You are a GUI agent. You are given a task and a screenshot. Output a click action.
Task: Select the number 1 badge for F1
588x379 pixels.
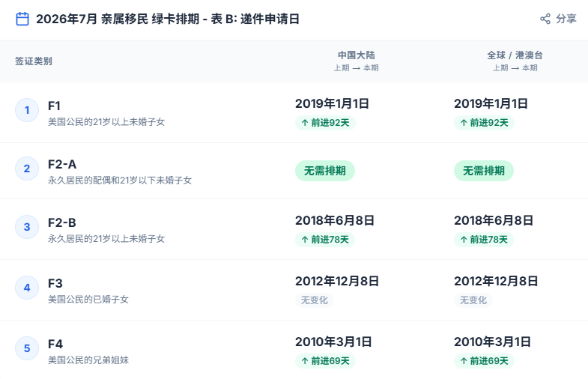tap(27, 110)
